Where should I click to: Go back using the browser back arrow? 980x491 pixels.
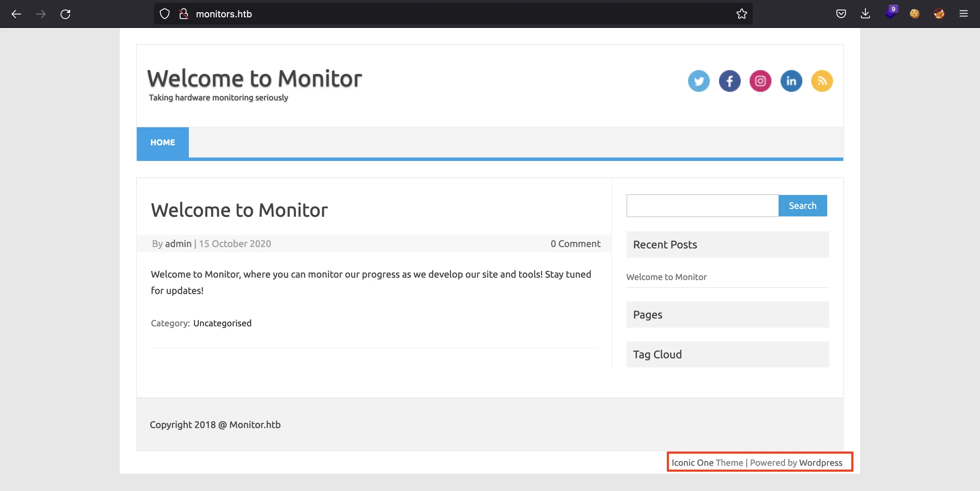(x=16, y=14)
